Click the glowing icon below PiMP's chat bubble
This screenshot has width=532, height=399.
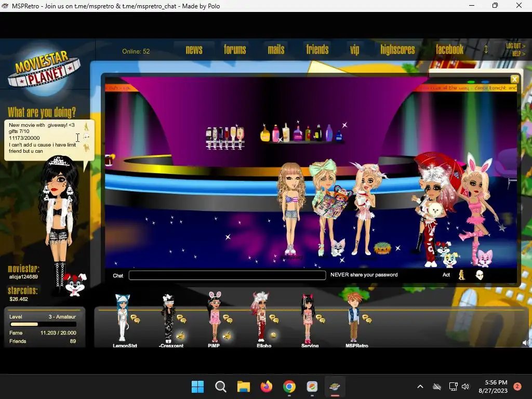pyautogui.click(x=227, y=336)
